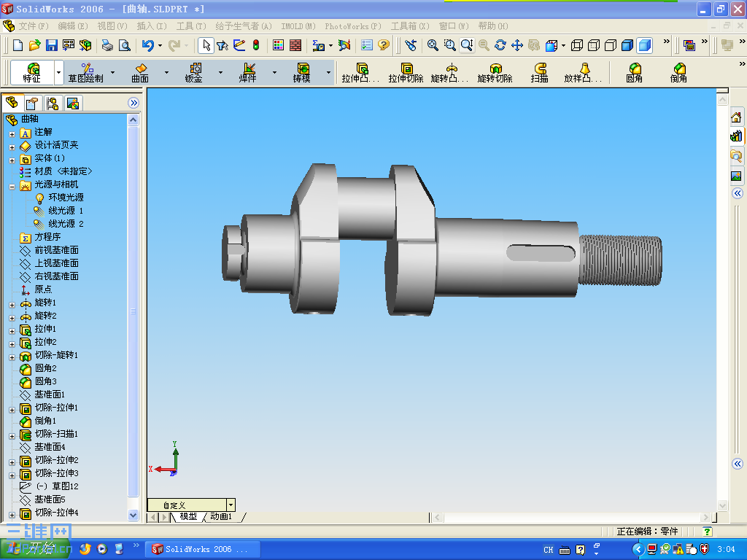Open the View Orientation dropdown arrow

coord(563,46)
